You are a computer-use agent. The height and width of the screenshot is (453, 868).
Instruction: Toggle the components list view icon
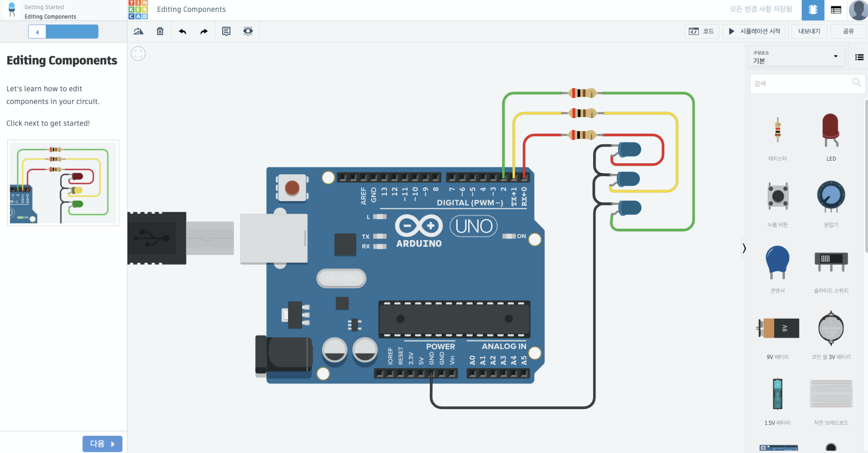pyautogui.click(x=859, y=57)
